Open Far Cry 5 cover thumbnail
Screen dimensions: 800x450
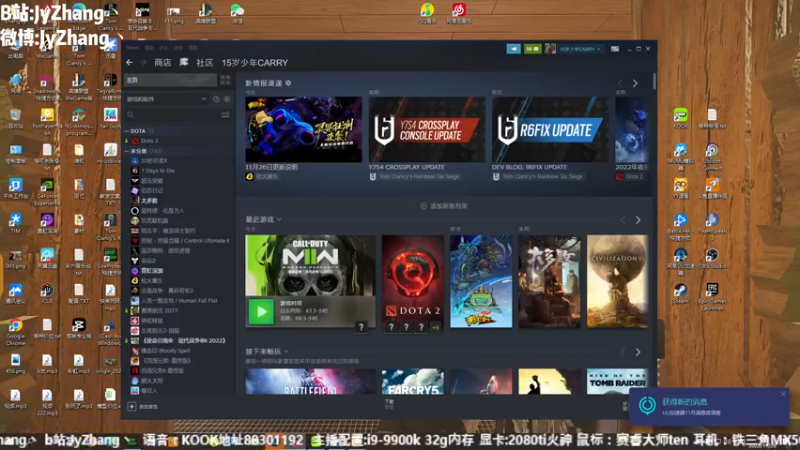[412, 381]
